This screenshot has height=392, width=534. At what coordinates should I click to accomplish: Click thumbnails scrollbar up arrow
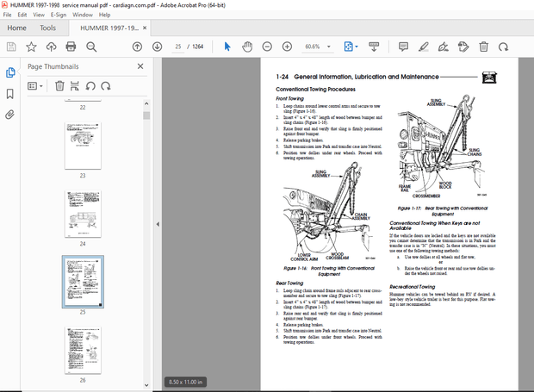(x=146, y=103)
